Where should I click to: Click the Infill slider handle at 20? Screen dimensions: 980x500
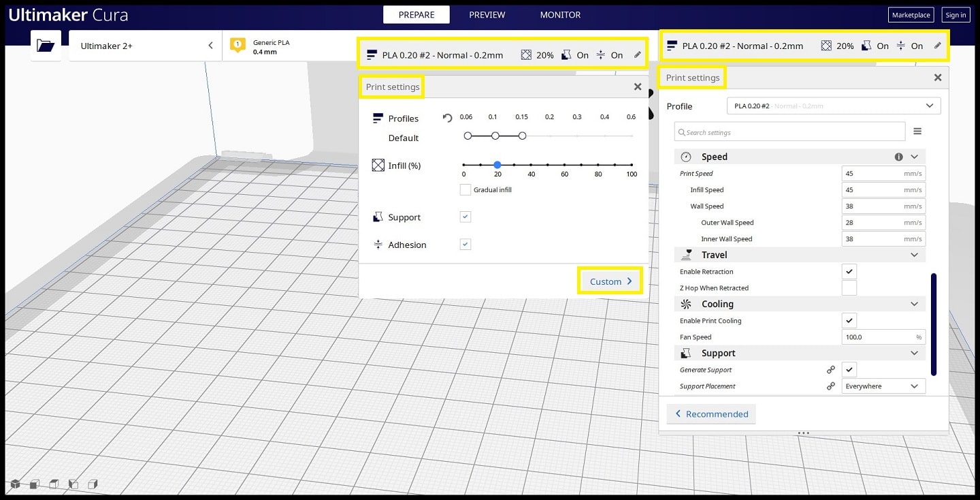pyautogui.click(x=497, y=165)
